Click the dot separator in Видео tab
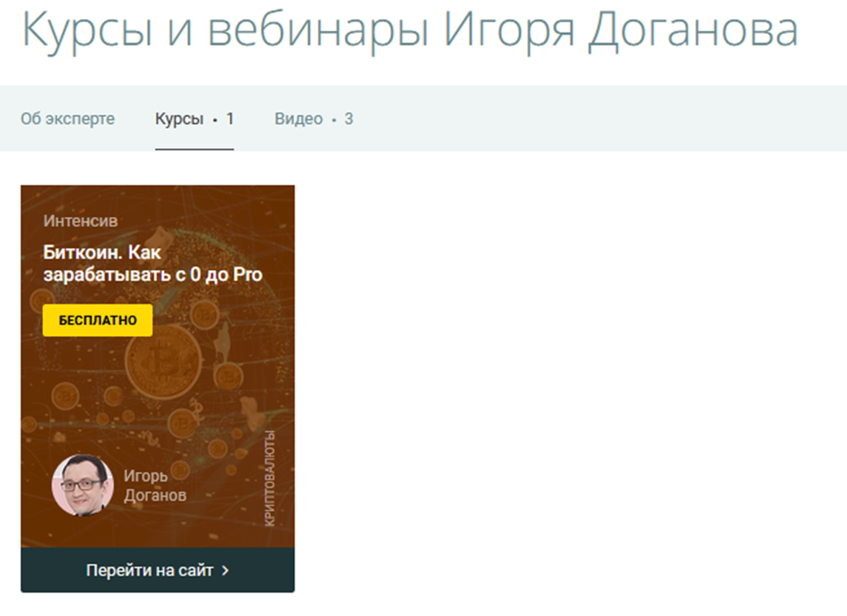 pos(334,120)
